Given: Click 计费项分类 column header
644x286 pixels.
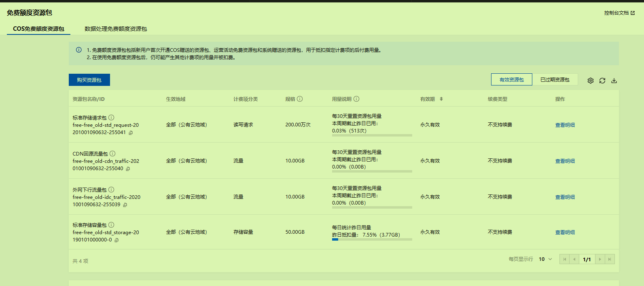Looking at the screenshot, I should click(x=246, y=99).
